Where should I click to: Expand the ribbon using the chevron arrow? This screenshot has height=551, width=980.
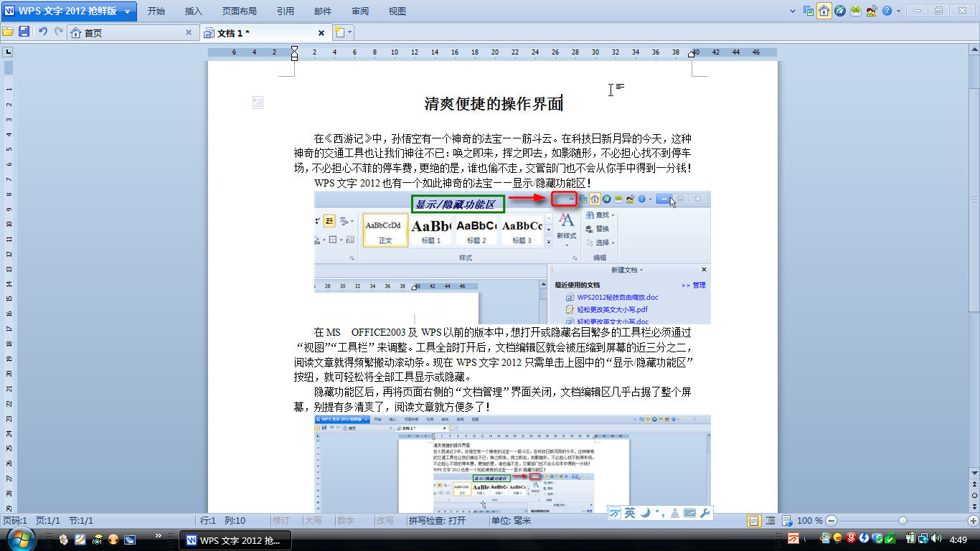point(792,11)
